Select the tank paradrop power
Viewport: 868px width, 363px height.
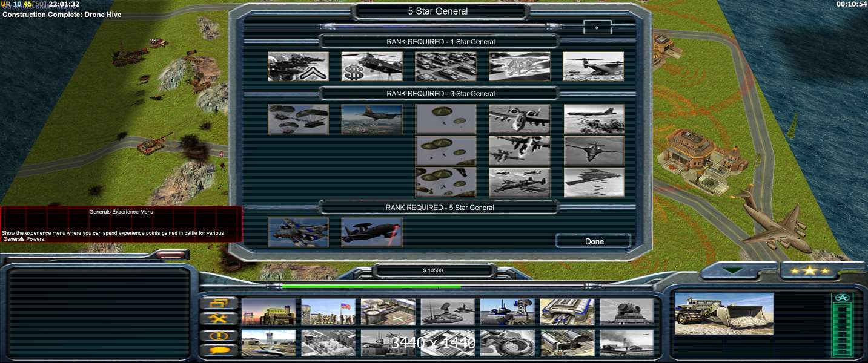(x=298, y=119)
